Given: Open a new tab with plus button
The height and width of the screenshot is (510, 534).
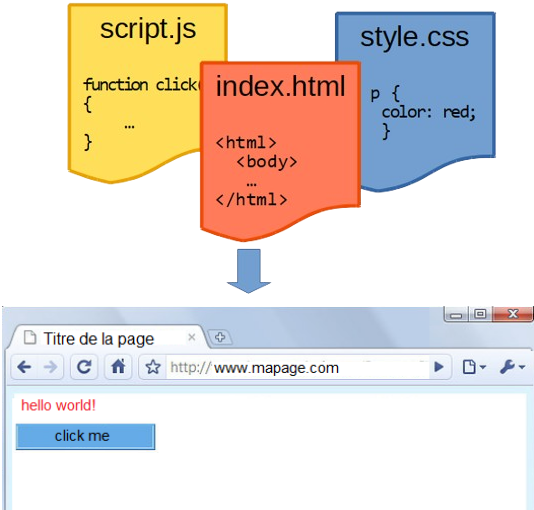Looking at the screenshot, I should coord(220,337).
